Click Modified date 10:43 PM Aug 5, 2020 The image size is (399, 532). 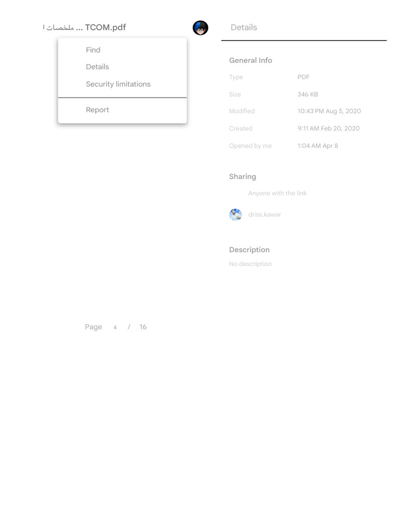(329, 111)
